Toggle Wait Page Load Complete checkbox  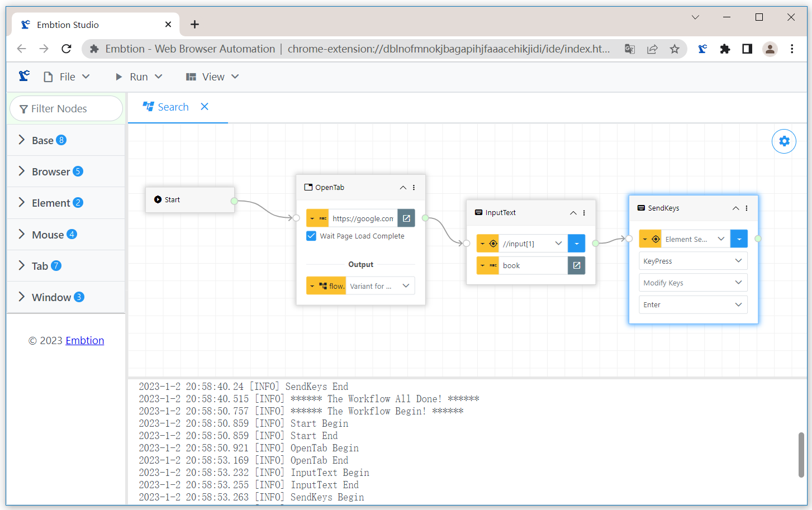click(x=311, y=236)
